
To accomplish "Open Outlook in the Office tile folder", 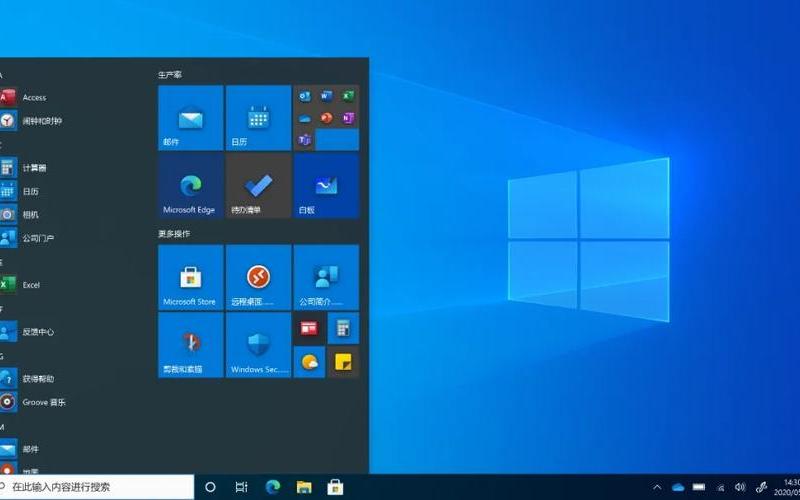I will (x=305, y=96).
